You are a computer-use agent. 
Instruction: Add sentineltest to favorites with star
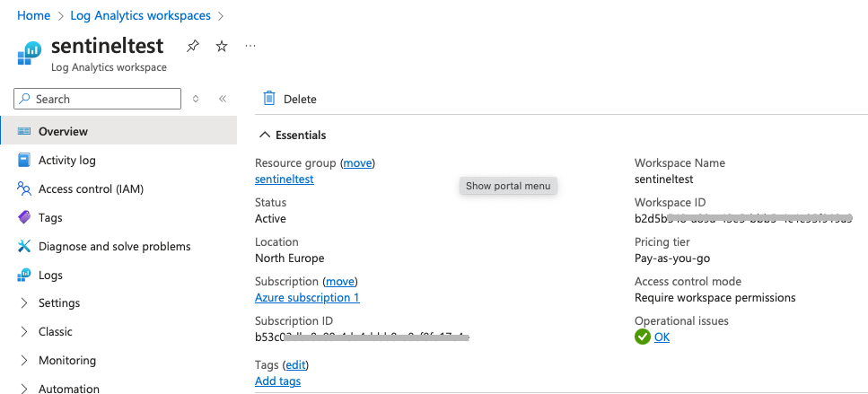[x=222, y=46]
